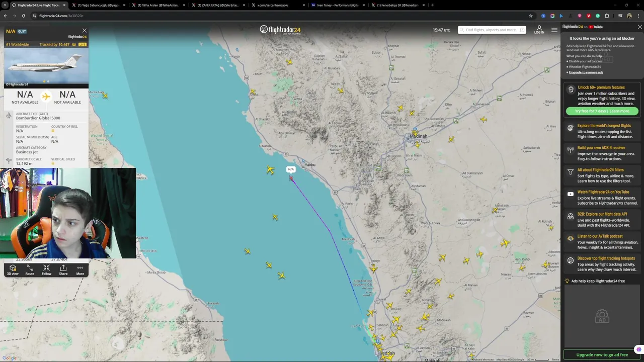Click the browser address bar URL
The height and width of the screenshot is (362, 644).
tap(61, 16)
